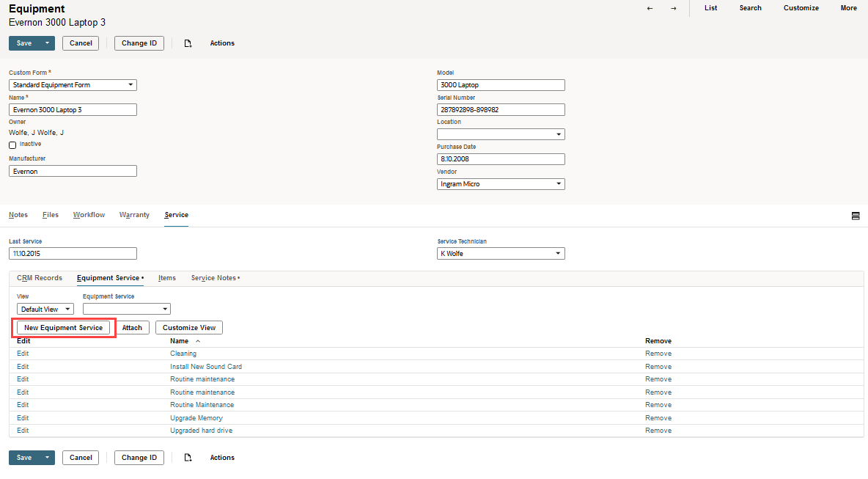Click the Attach button

tap(132, 328)
